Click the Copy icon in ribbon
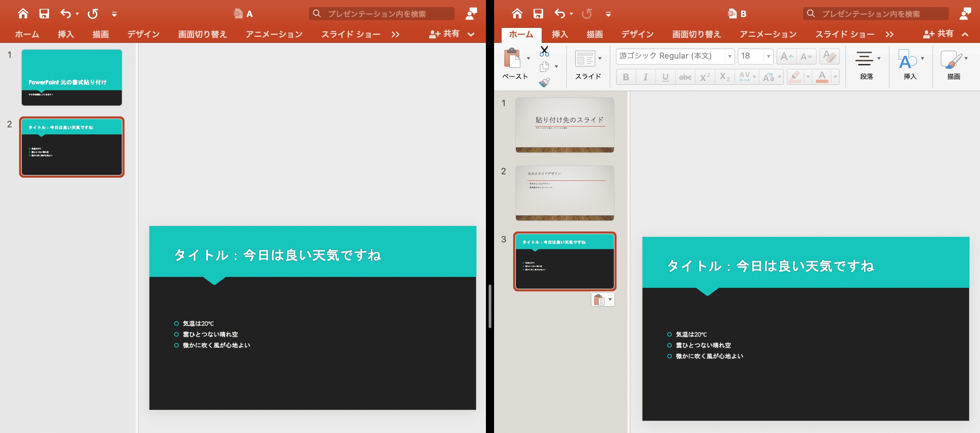This screenshot has height=433, width=980. pos(544,67)
